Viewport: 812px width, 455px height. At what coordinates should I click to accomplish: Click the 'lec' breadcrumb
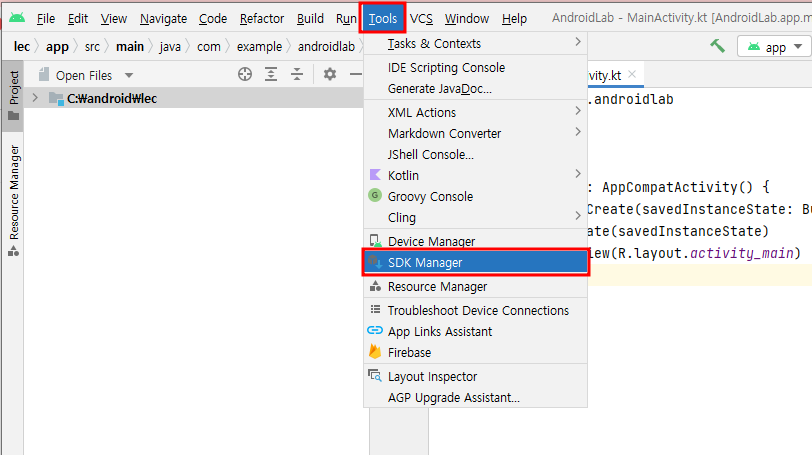point(22,47)
